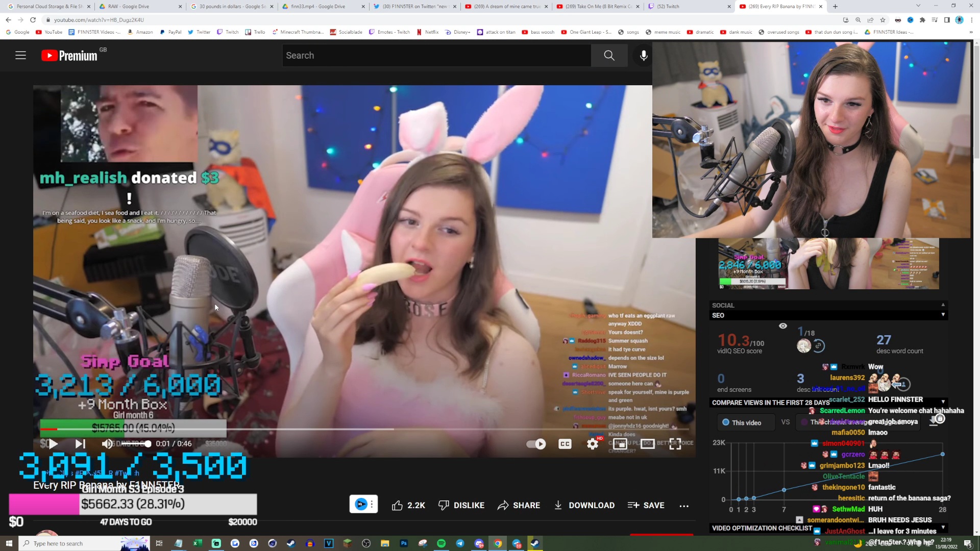Expand the SEO section arrow
Screen dimensions: 980x551
click(x=943, y=315)
